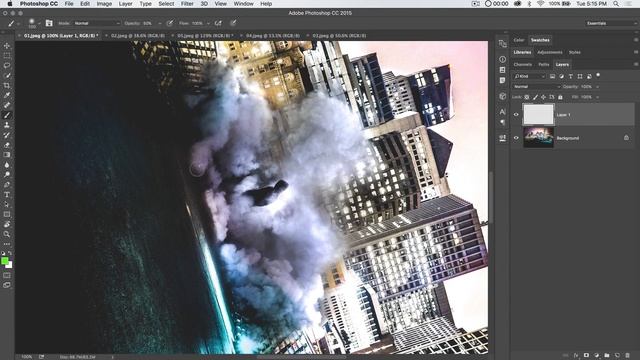Open the brush Opacity slider dropdown arrow
The width and height of the screenshot is (640, 360).
(x=159, y=23)
